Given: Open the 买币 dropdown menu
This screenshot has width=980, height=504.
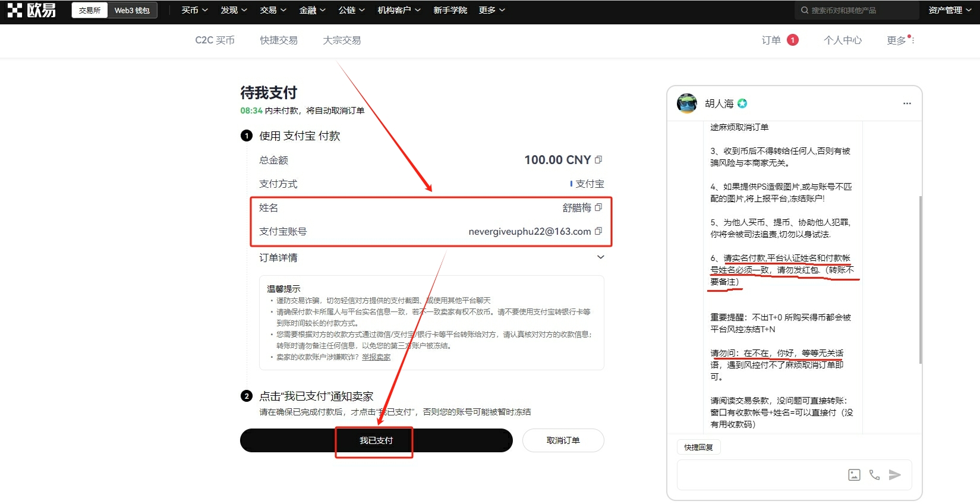Looking at the screenshot, I should coord(195,10).
